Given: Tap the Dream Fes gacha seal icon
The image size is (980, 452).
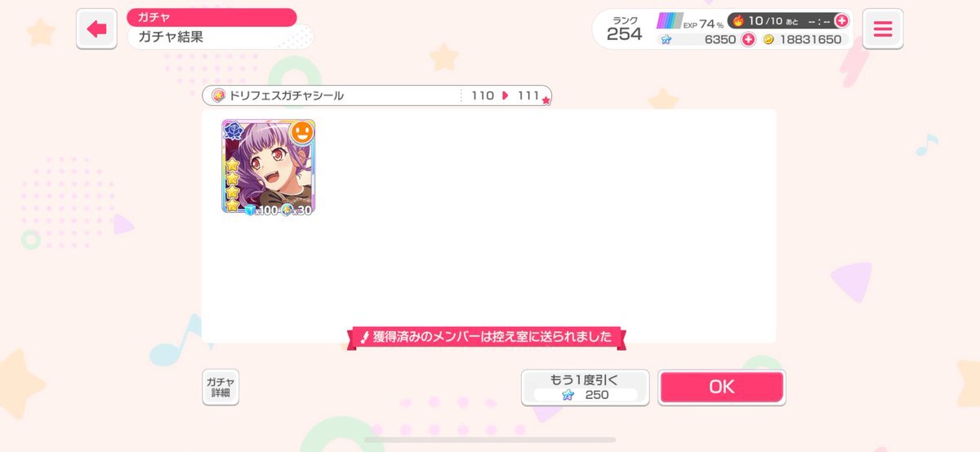Looking at the screenshot, I should 218,95.
